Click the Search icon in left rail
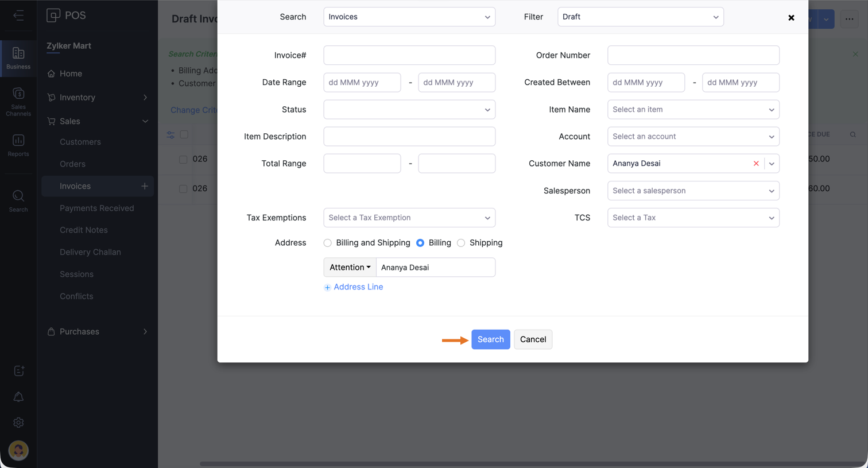868x468 pixels. click(x=18, y=200)
